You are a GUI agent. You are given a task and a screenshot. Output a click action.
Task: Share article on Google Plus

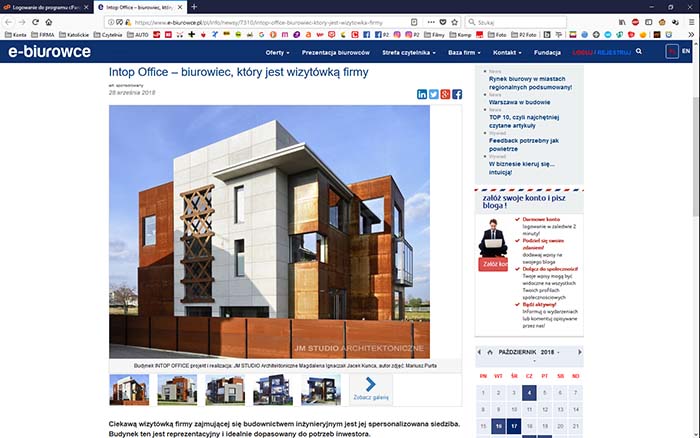click(445, 94)
